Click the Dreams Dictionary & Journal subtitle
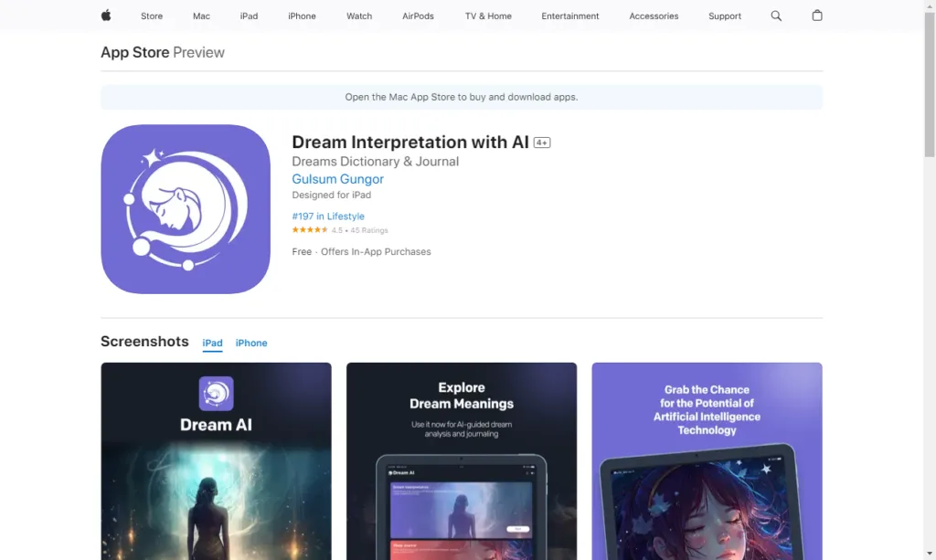The height and width of the screenshot is (560, 936). [376, 162]
